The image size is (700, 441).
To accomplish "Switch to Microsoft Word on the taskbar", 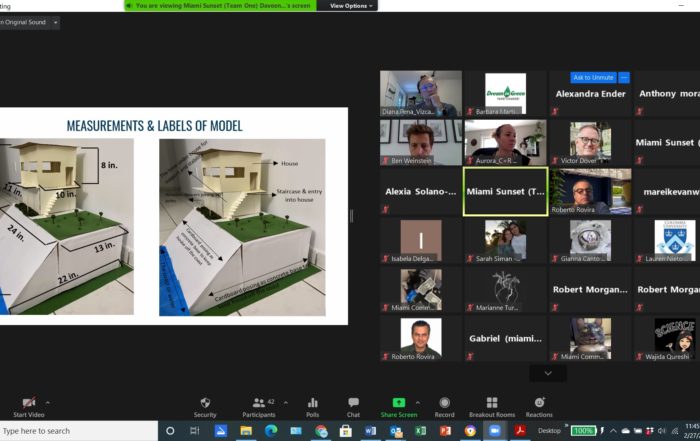I will tap(371, 431).
